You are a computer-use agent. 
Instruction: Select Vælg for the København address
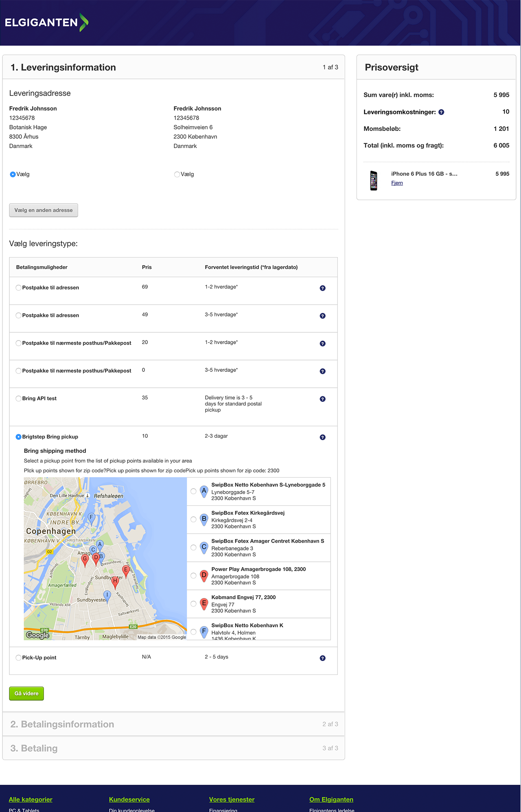click(177, 175)
